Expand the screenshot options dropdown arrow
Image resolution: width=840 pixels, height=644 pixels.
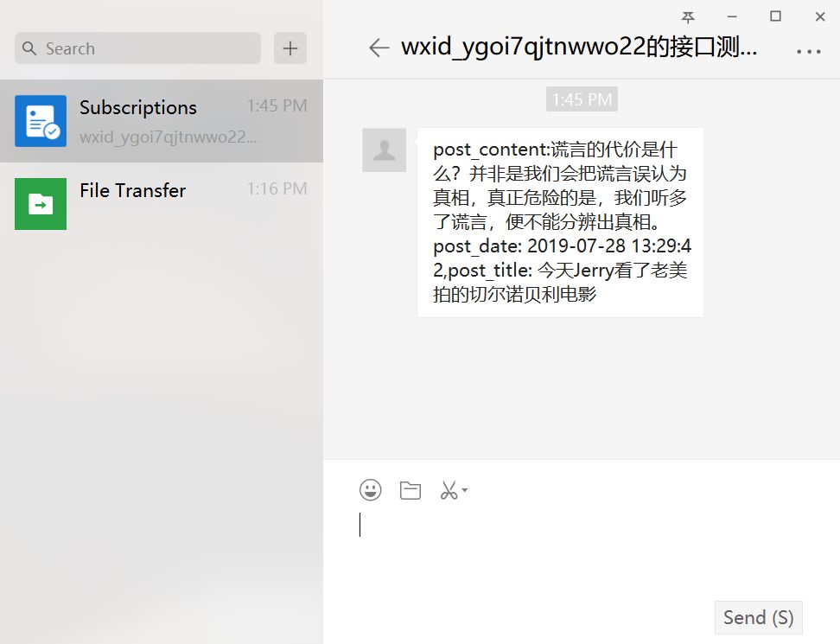coord(464,490)
